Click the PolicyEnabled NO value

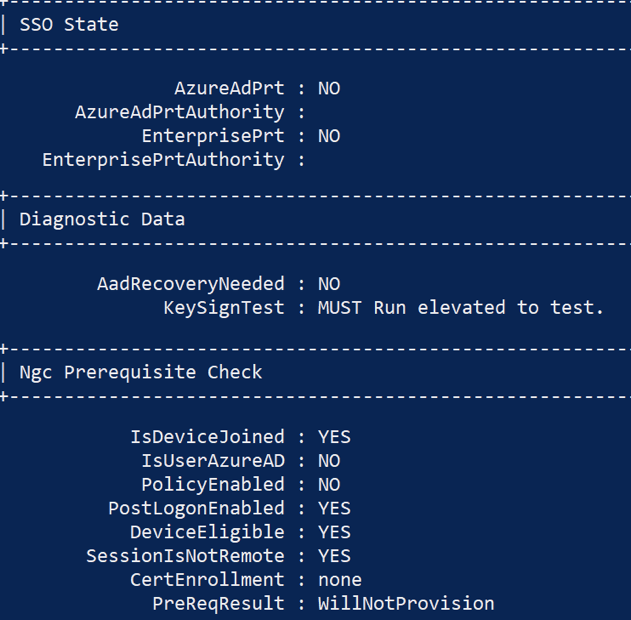(329, 485)
